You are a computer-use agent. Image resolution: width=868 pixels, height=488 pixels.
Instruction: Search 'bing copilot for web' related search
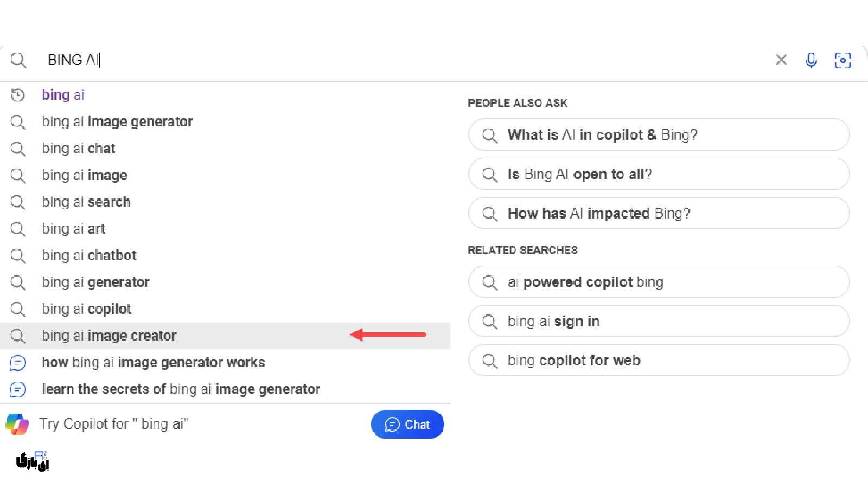click(659, 361)
